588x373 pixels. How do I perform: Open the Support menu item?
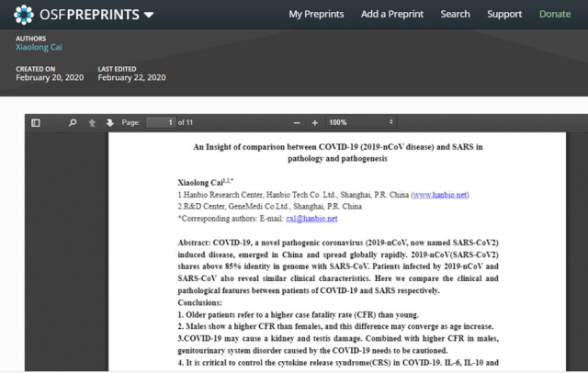tap(504, 15)
